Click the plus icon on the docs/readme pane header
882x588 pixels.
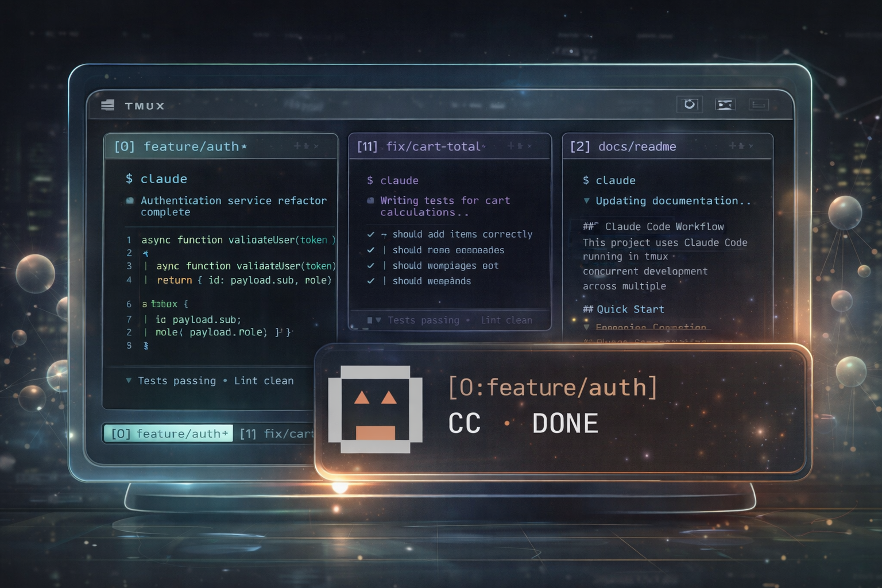click(733, 146)
